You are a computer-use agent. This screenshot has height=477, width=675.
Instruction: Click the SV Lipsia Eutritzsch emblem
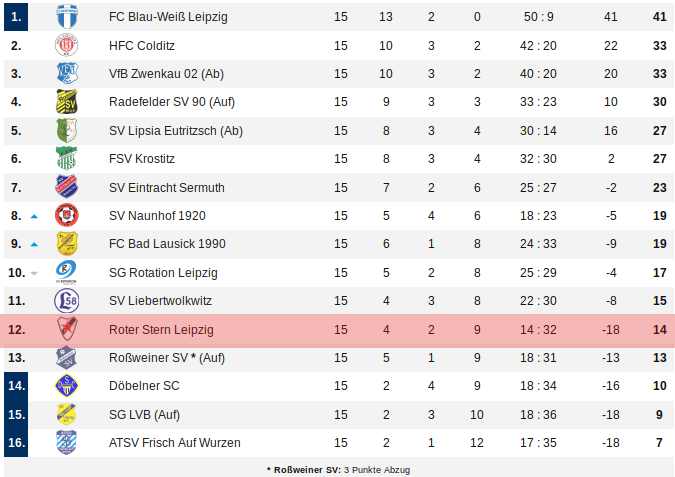tap(66, 130)
